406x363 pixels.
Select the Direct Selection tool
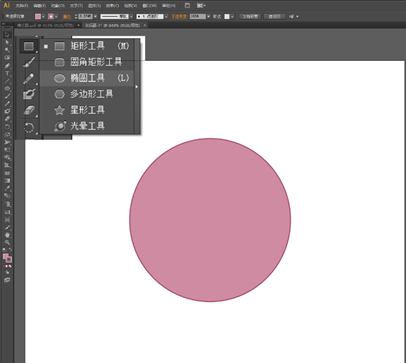(x=7, y=42)
